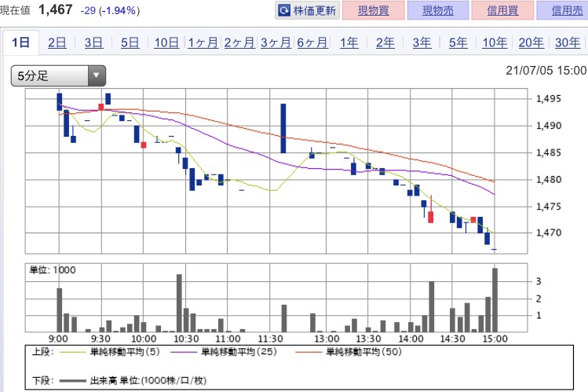Show the 30年 chart
The image size is (588, 392).
(x=568, y=42)
